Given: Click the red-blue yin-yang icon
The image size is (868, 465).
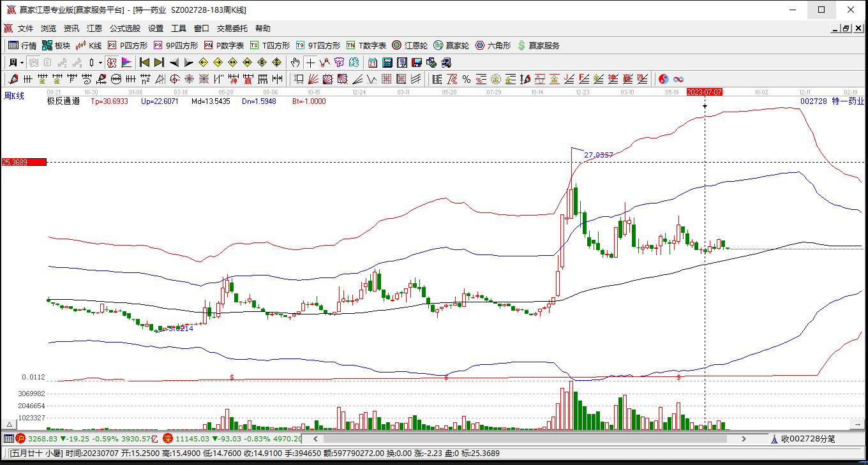Looking at the screenshot, I should (x=664, y=79).
